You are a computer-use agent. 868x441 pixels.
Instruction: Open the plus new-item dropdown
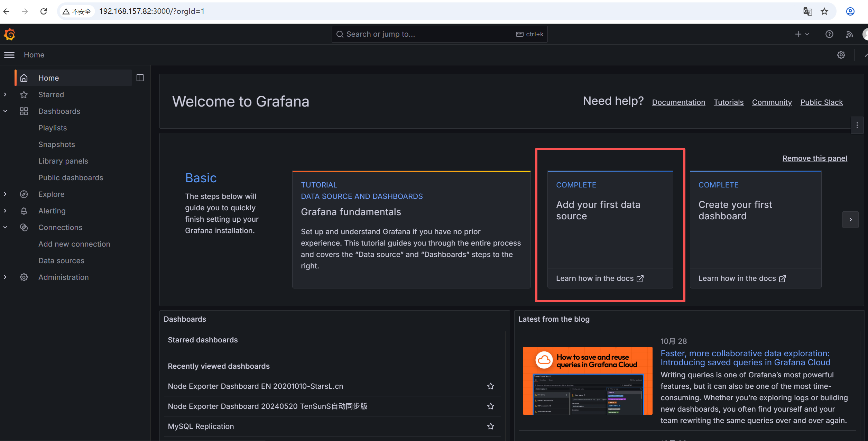click(x=802, y=34)
